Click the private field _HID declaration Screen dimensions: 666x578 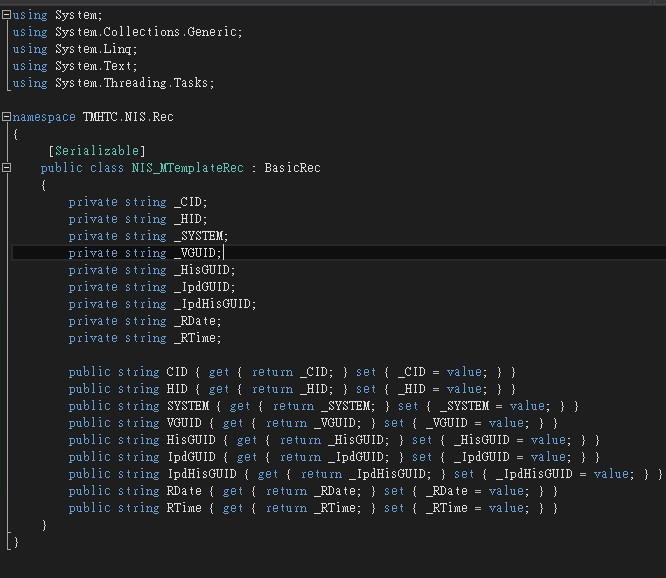click(138, 219)
